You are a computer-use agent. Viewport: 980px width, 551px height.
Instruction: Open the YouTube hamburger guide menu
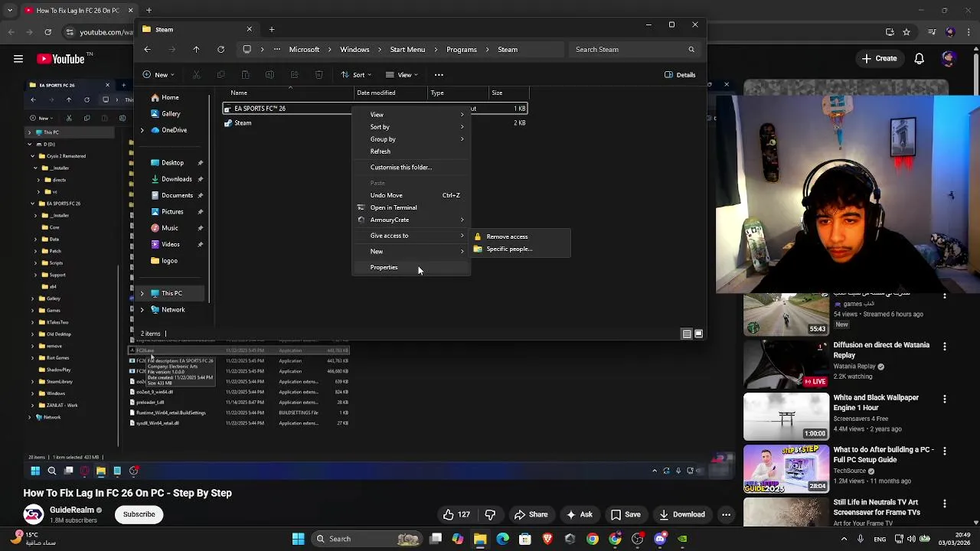coord(18,59)
